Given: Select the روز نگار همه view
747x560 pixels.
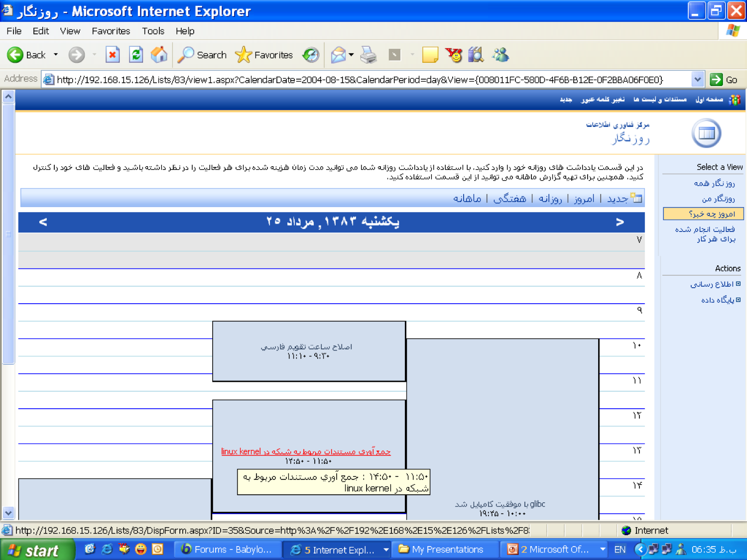Looking at the screenshot, I should (714, 183).
